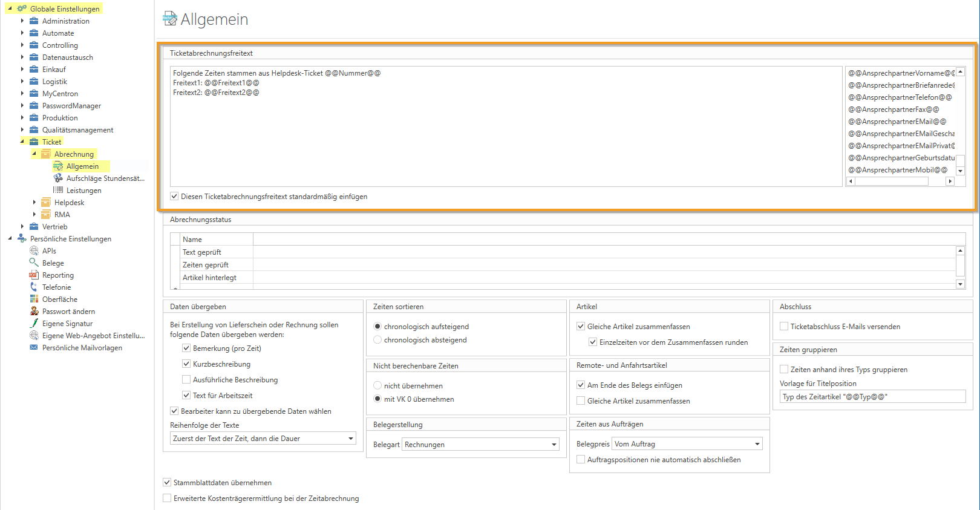
Task: Select Reporting in personal settings
Action: pos(57,275)
